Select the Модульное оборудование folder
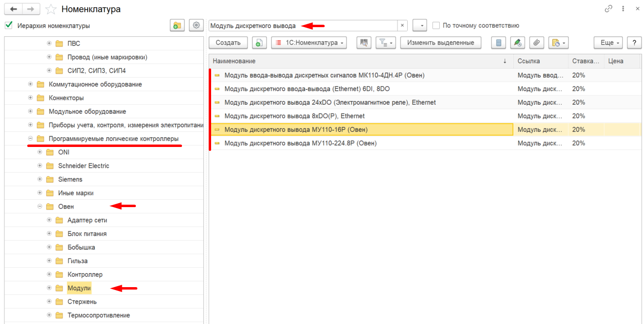The image size is (644, 324). tap(87, 112)
